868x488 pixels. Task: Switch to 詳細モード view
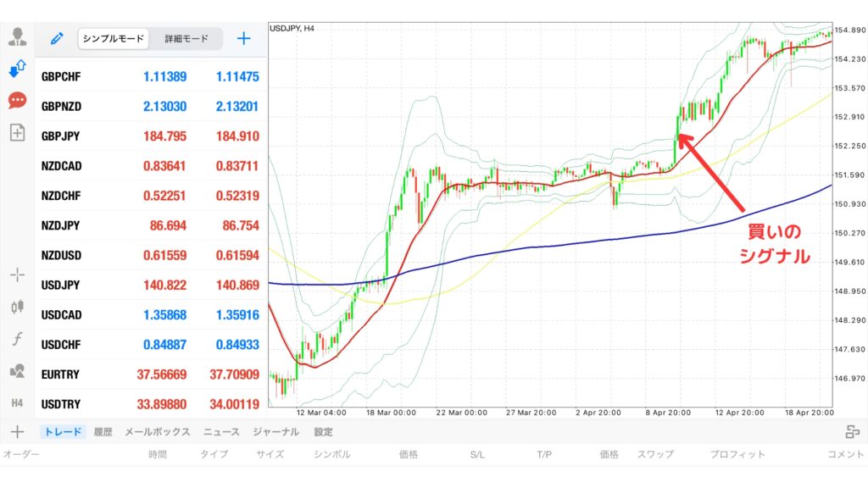point(186,39)
